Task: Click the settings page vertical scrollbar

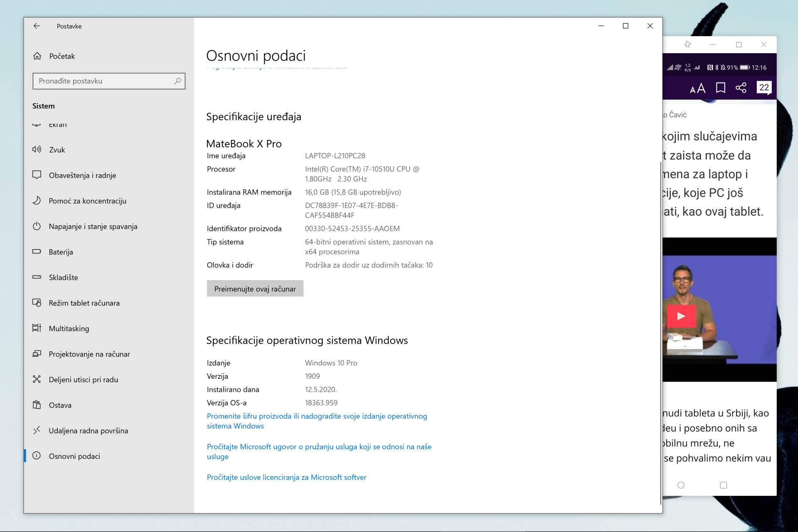Action: pos(660,332)
